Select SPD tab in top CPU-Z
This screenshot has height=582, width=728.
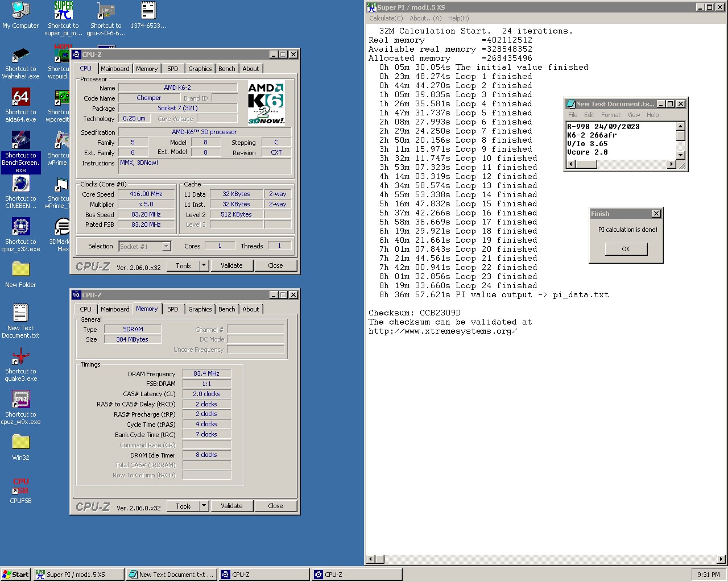coord(173,69)
